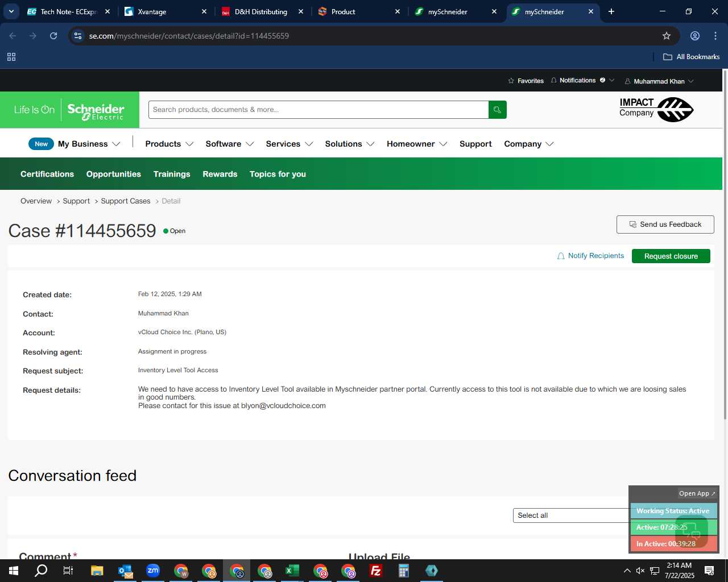Click the Support Cases breadcrumb link
728x582 pixels.
pyautogui.click(x=126, y=201)
